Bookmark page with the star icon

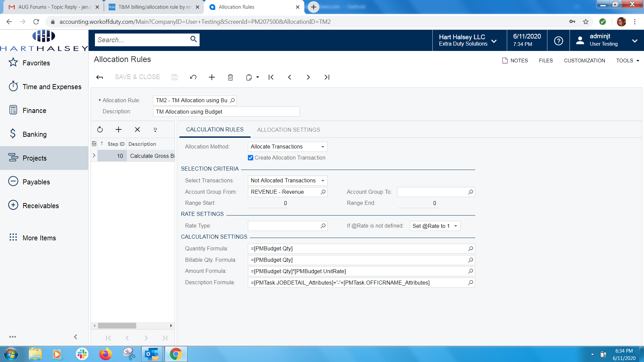[x=586, y=22]
